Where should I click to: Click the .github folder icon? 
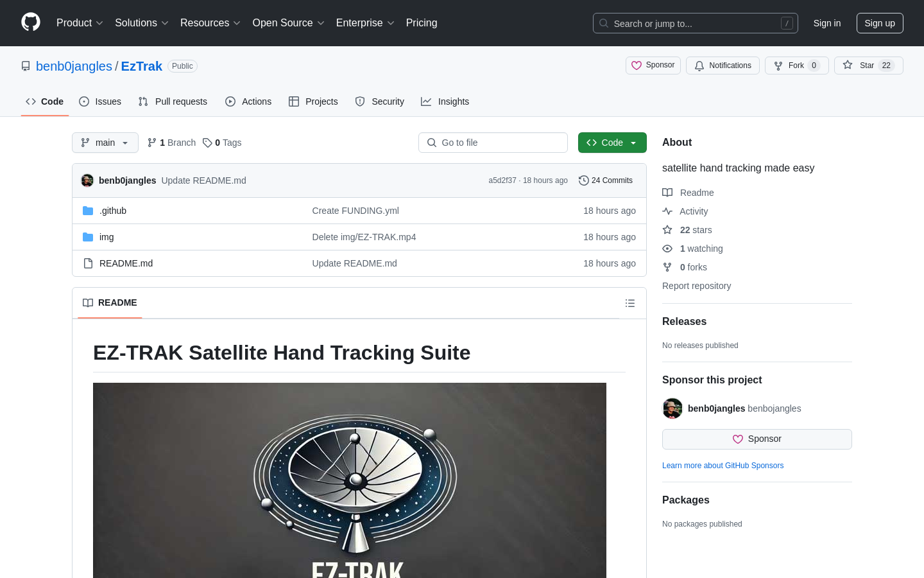click(88, 211)
